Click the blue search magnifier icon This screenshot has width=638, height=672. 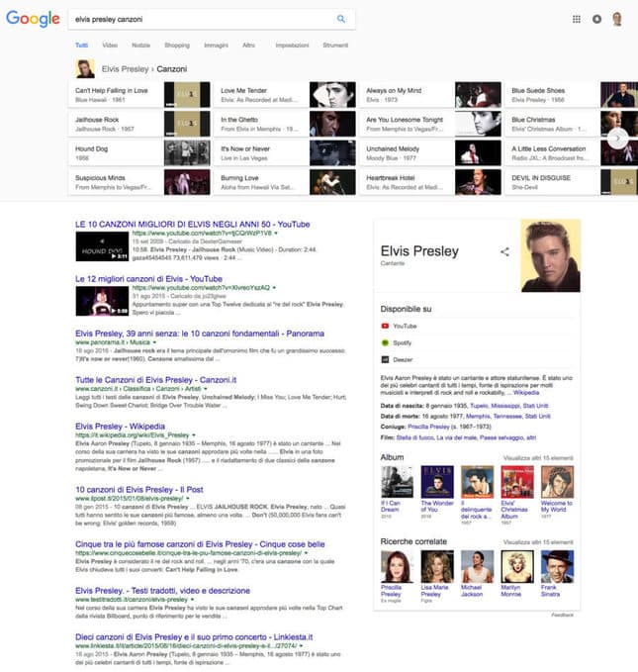coord(341,19)
